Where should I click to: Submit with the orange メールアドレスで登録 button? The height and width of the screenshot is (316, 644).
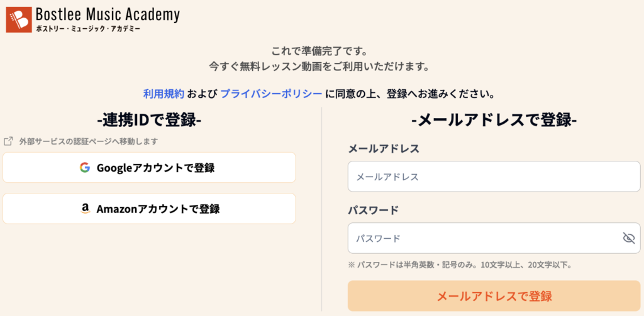494,296
